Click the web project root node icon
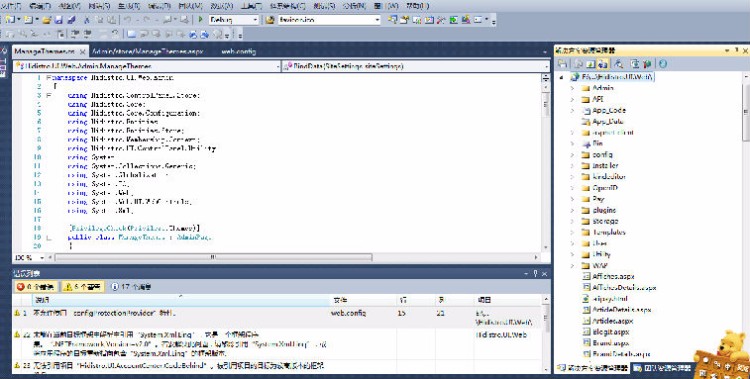 (575, 77)
